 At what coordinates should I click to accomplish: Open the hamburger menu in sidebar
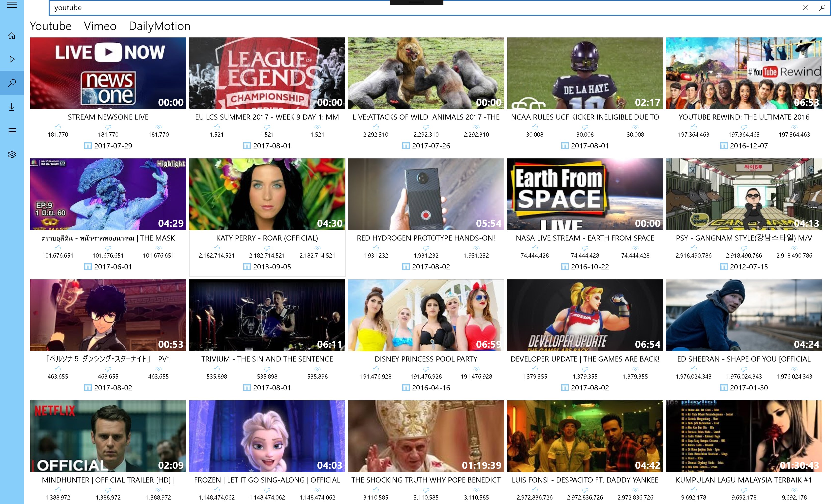click(12, 5)
